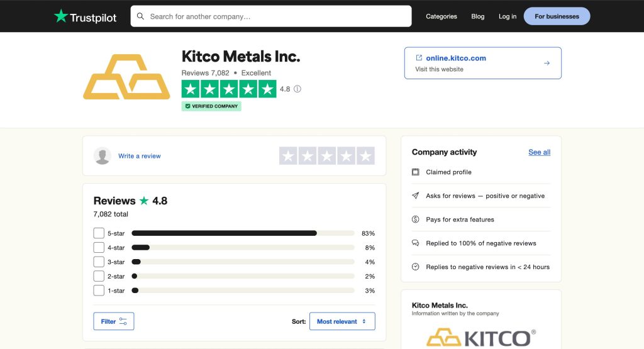The height and width of the screenshot is (349, 644).
Task: Enable the 1-star reviews checkbox
Action: (99, 291)
